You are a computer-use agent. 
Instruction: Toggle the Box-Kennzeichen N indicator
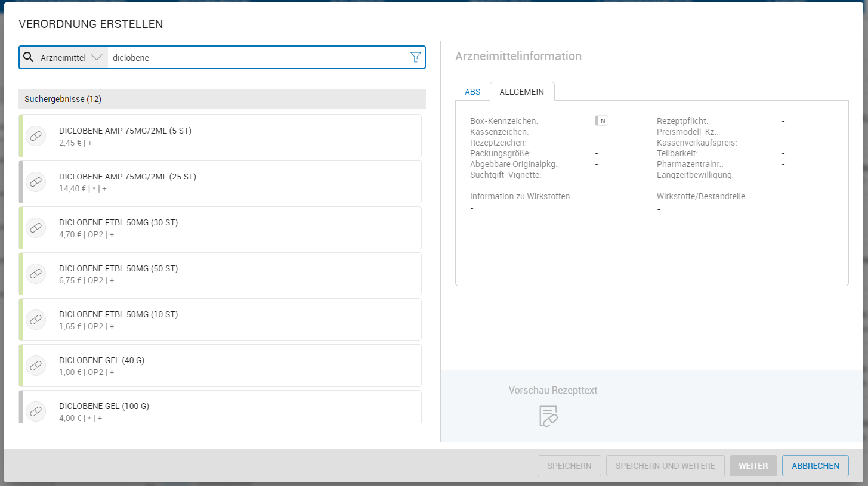coord(601,121)
